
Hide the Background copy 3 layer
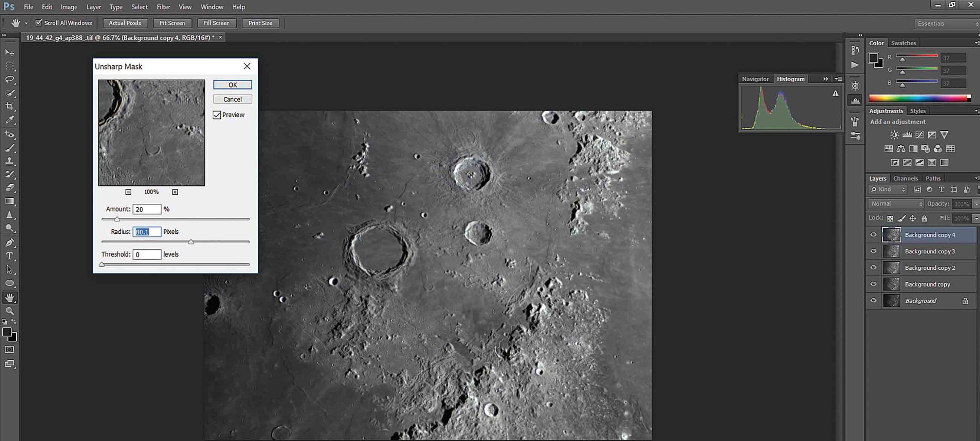click(x=874, y=252)
